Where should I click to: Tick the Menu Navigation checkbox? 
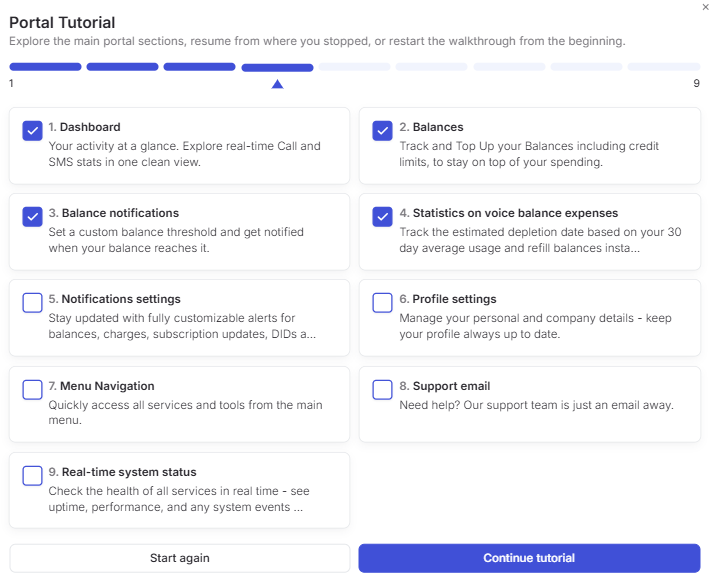pos(33,390)
